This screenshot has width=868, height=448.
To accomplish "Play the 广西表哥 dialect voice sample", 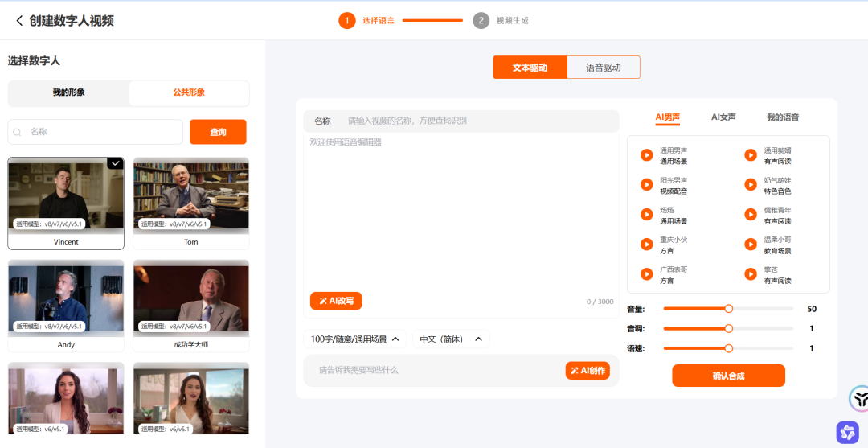I will coord(646,274).
